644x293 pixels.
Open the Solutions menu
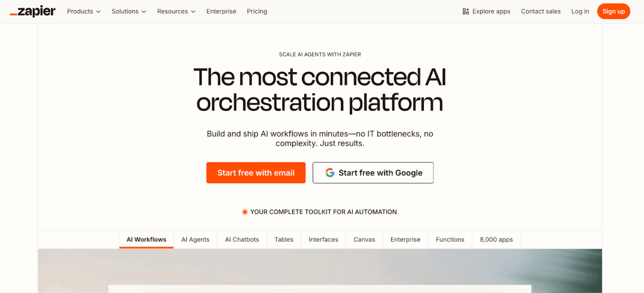coord(129,11)
